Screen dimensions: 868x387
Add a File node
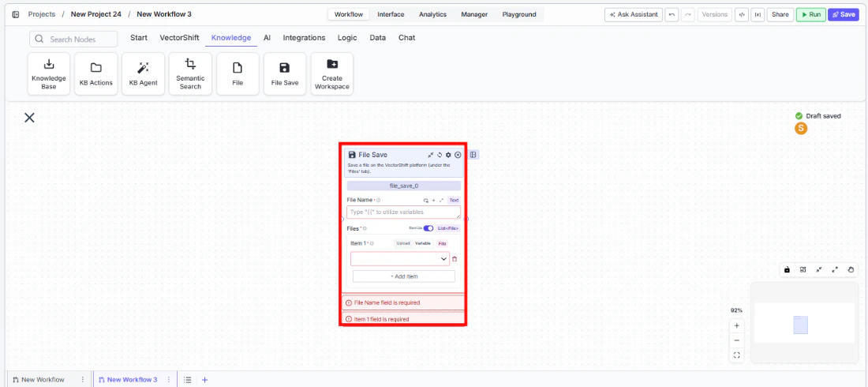tap(238, 73)
